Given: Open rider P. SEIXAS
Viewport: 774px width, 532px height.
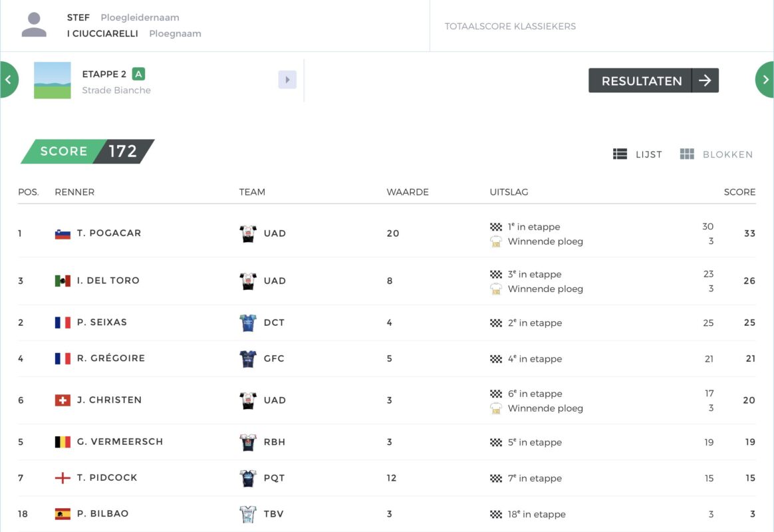Looking at the screenshot, I should [x=102, y=322].
